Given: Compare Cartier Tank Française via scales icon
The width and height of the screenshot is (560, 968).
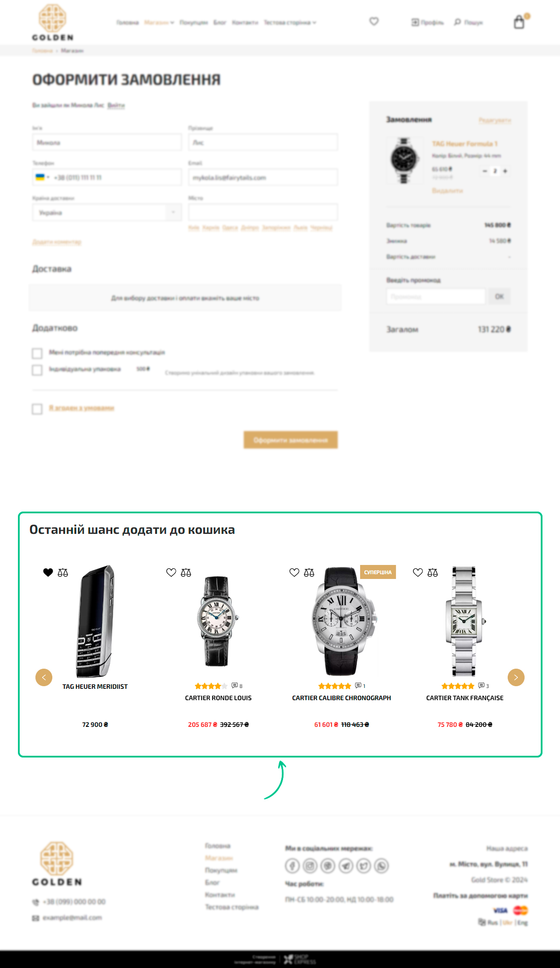Looking at the screenshot, I should pyautogui.click(x=432, y=572).
